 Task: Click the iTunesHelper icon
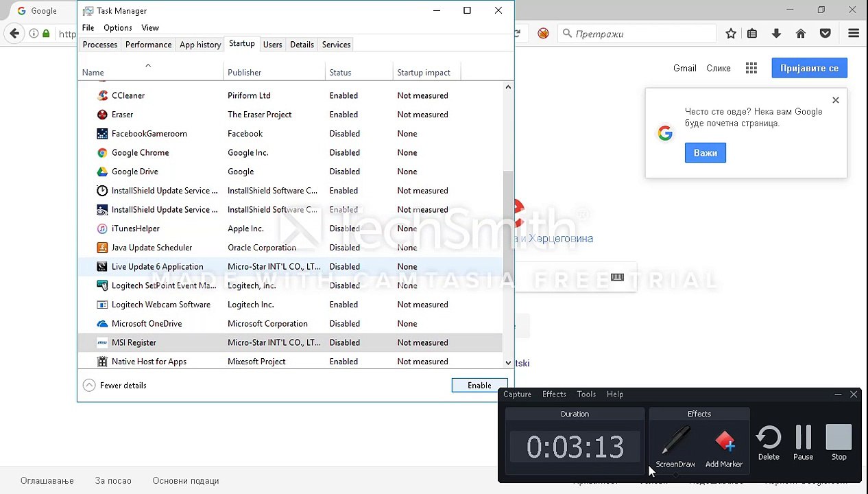(x=102, y=228)
